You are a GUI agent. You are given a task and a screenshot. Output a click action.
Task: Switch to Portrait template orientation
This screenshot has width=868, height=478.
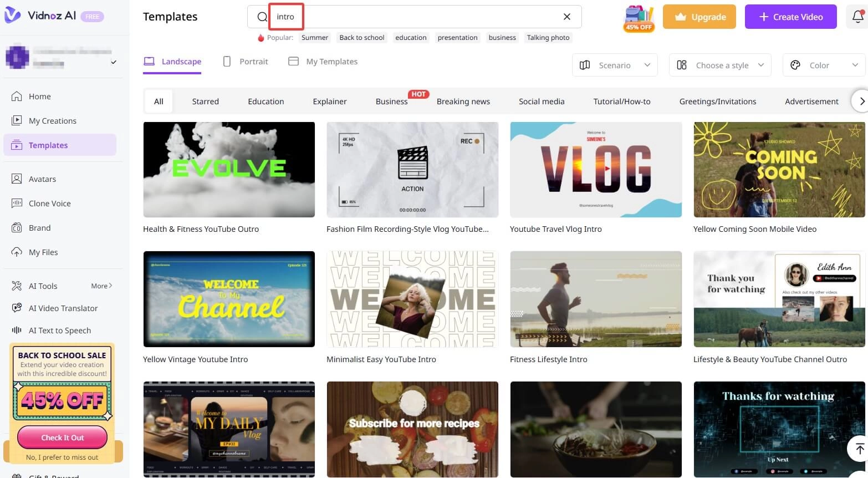pos(246,61)
